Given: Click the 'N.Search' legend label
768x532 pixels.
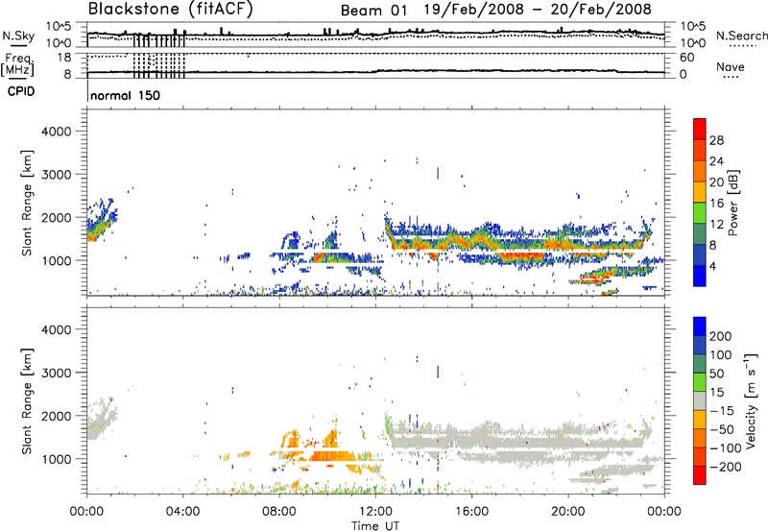Looking at the screenshot, I should (741, 36).
